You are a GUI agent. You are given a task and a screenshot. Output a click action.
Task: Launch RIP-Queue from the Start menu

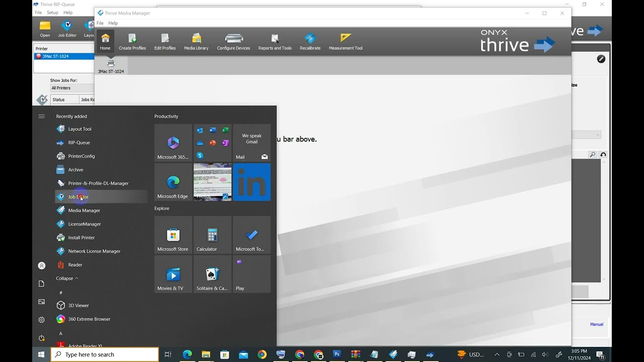coord(101,143)
